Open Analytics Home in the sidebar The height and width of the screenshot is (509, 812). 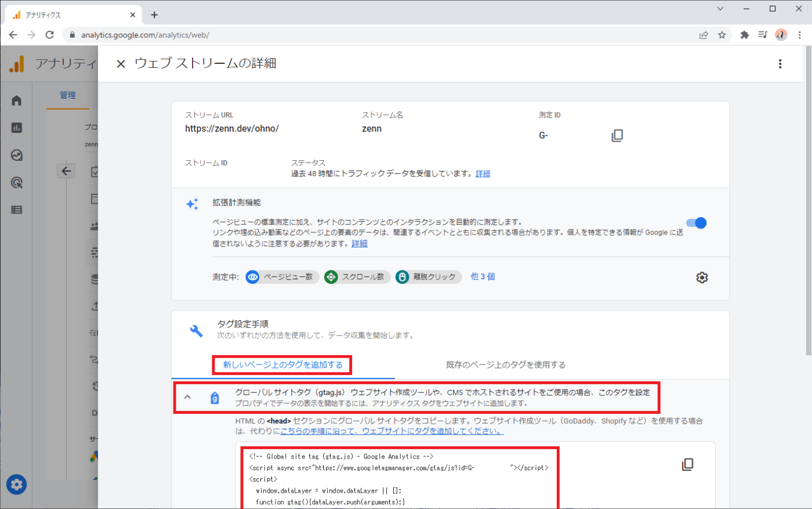coord(16,100)
